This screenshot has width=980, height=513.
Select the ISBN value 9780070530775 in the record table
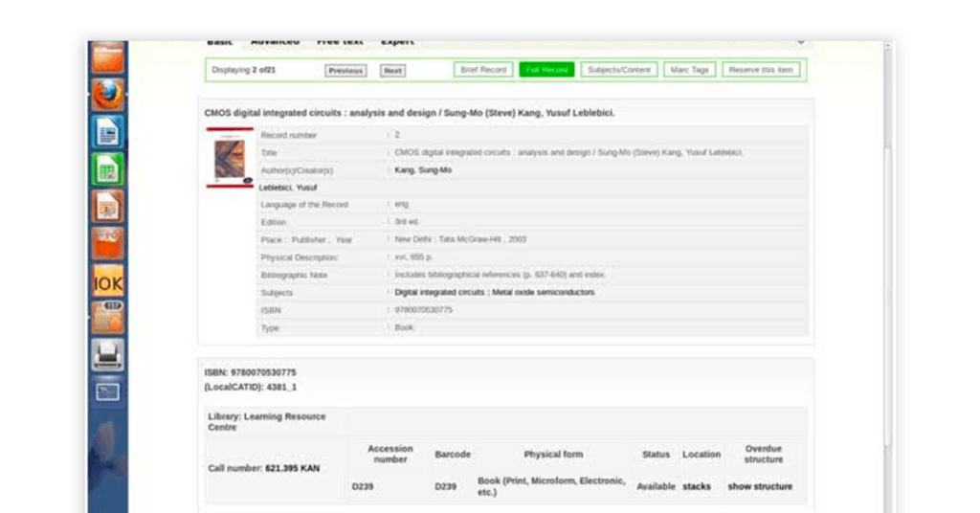(423, 310)
